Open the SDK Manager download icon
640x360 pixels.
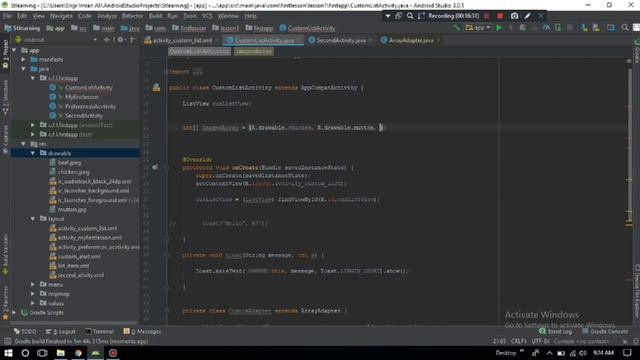click(584, 28)
